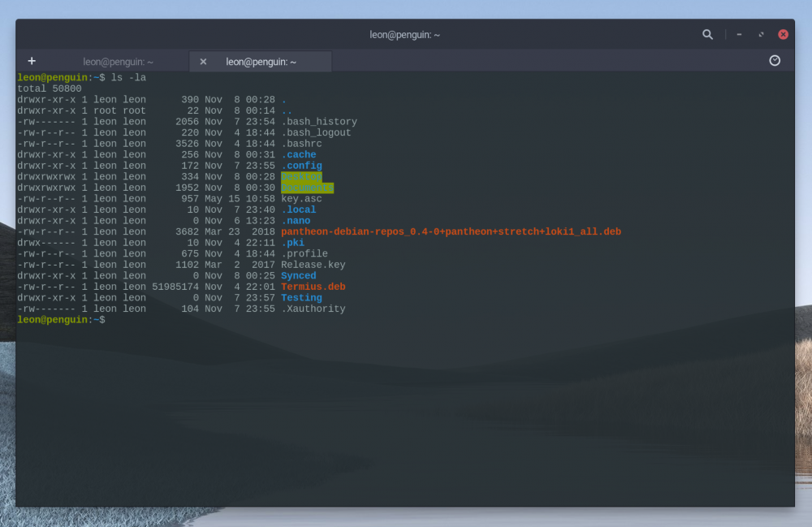812x527 pixels.
Task: Click the .bash_history filename
Action: (x=318, y=122)
